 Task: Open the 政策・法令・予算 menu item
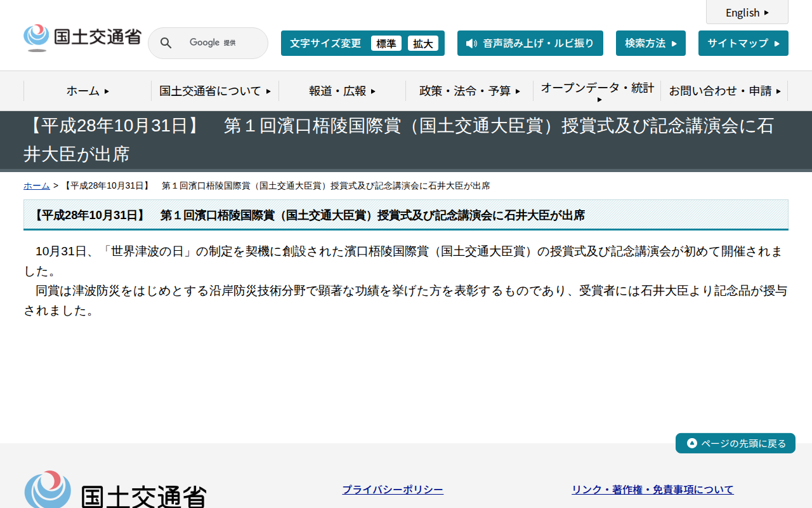468,91
